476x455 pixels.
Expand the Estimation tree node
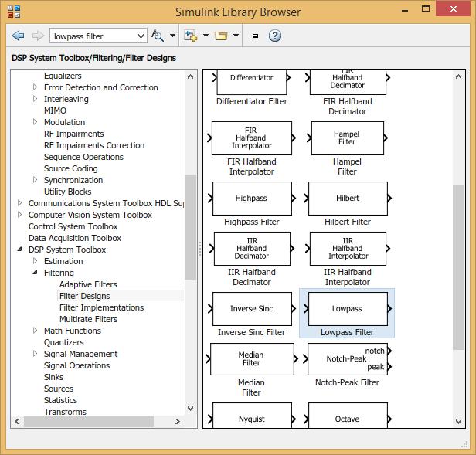pos(35,261)
